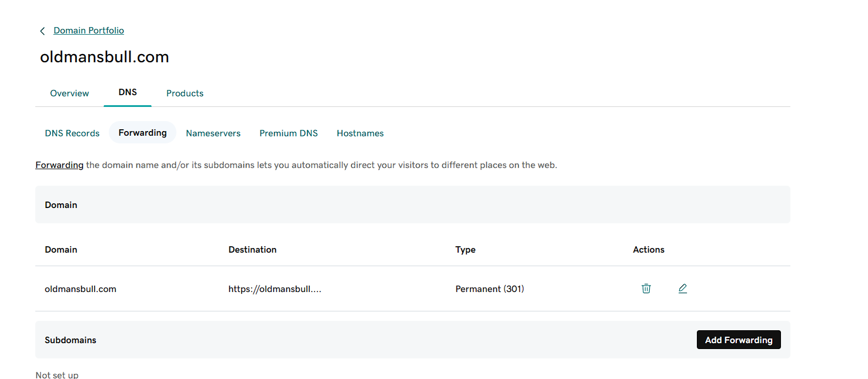Select the DNS tab
This screenshot has width=868, height=379.
coord(128,92)
